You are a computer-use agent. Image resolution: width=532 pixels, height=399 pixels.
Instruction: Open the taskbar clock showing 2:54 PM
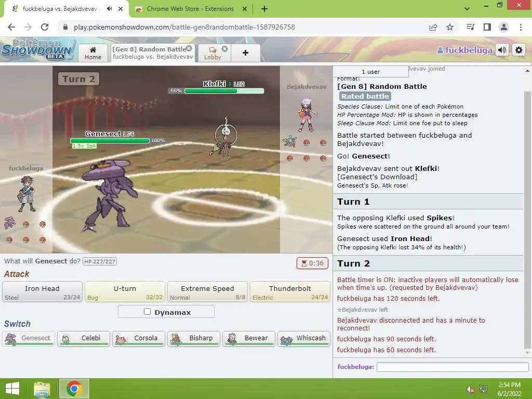pyautogui.click(x=509, y=389)
